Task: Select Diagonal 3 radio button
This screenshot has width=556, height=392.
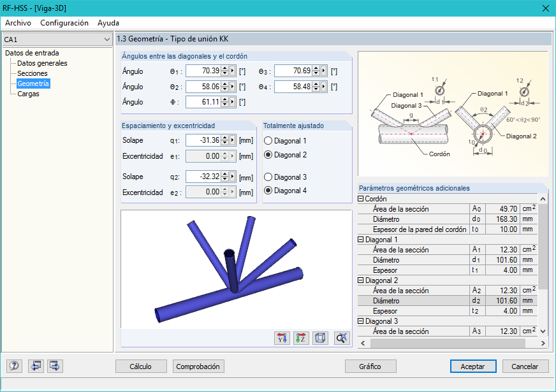Action: coord(268,177)
